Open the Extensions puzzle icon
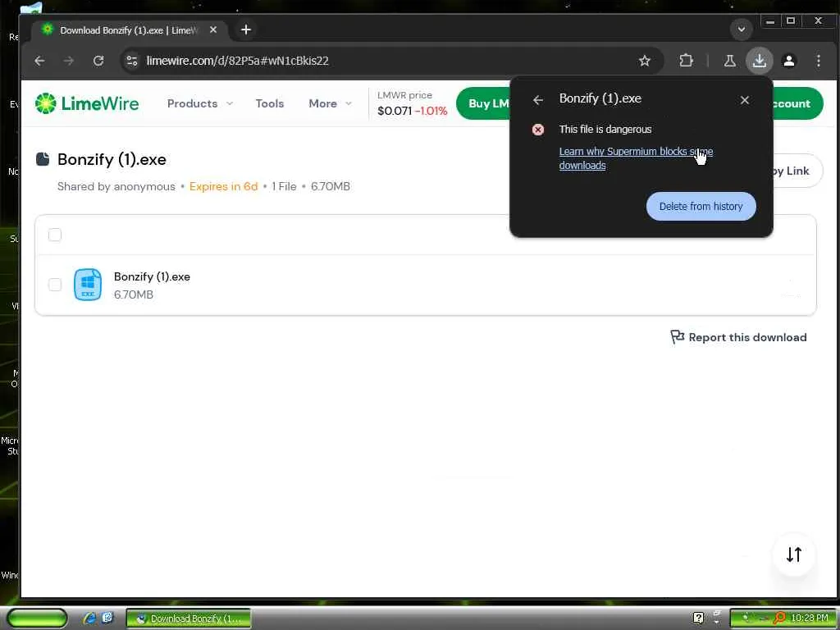This screenshot has height=630, width=840. point(686,61)
